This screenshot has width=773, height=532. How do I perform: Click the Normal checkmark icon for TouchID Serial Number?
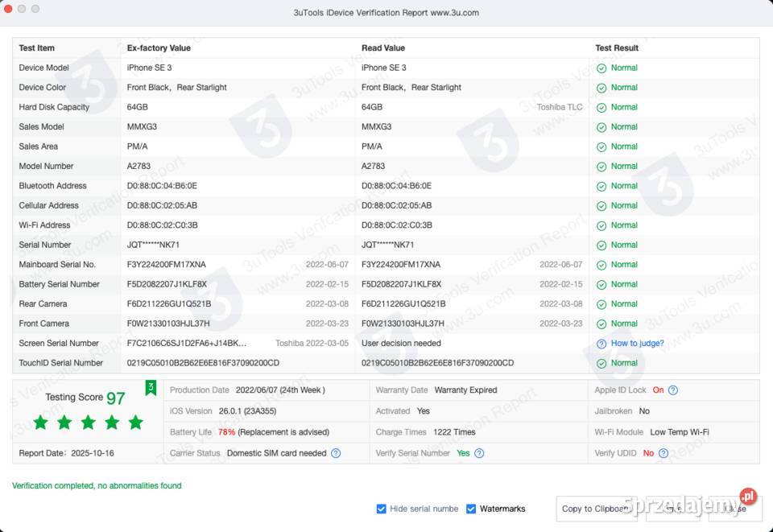click(x=601, y=363)
